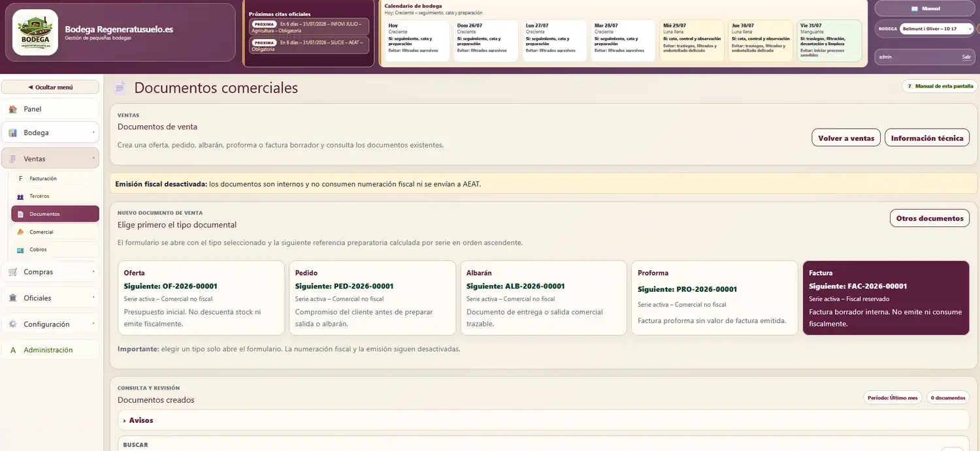Click the 0 documentos counter pill

tap(948, 397)
